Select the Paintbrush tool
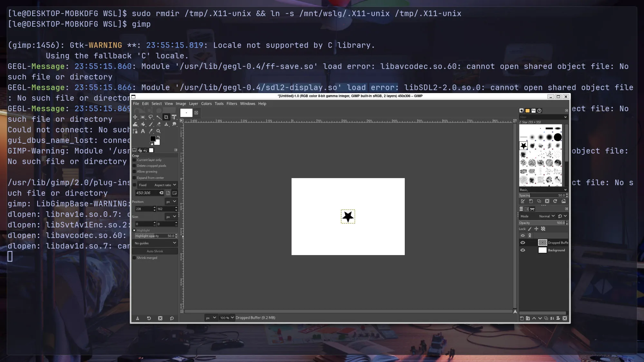The height and width of the screenshot is (362, 644). (151, 124)
